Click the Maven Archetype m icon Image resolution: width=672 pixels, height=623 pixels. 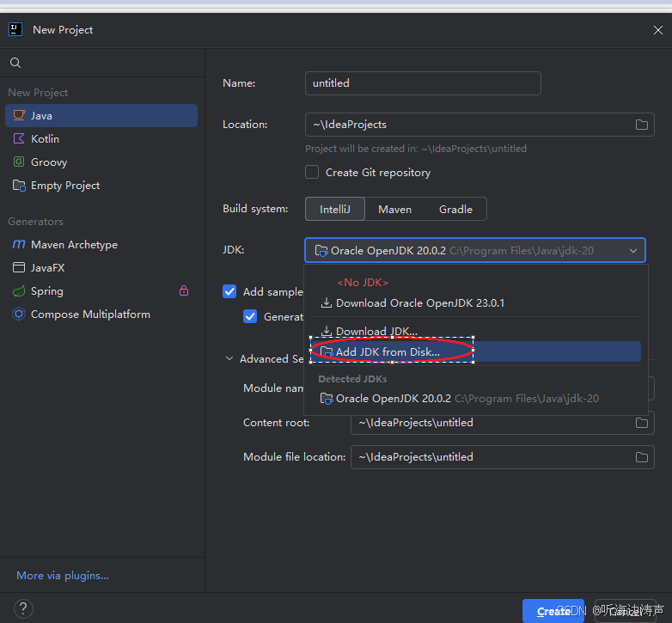pos(19,244)
